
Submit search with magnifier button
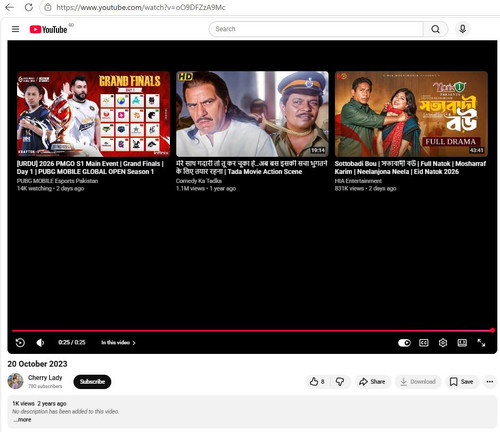tap(435, 29)
